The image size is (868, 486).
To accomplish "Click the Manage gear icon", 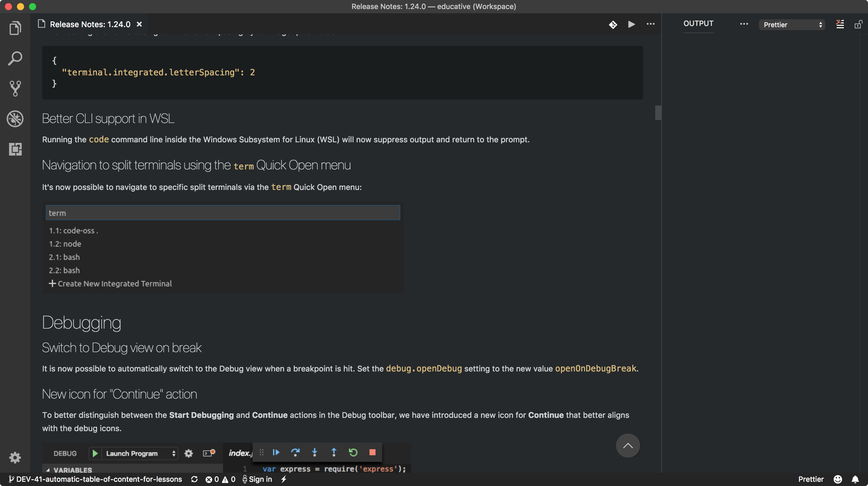I will (15, 457).
